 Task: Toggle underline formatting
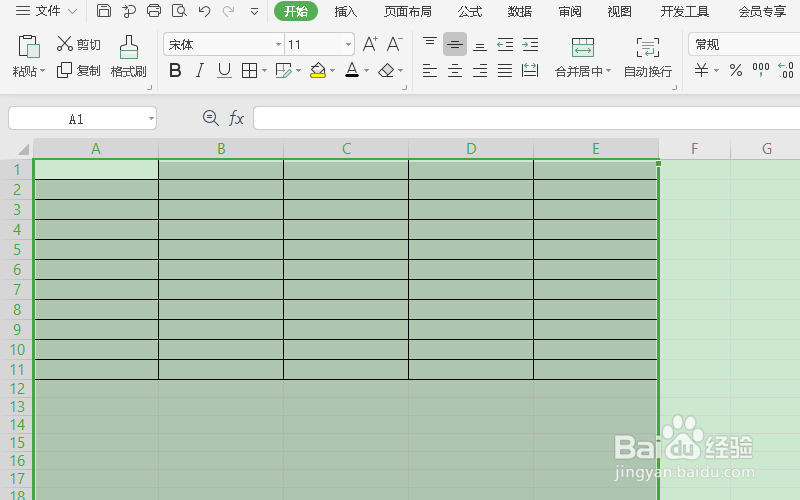[x=224, y=70]
